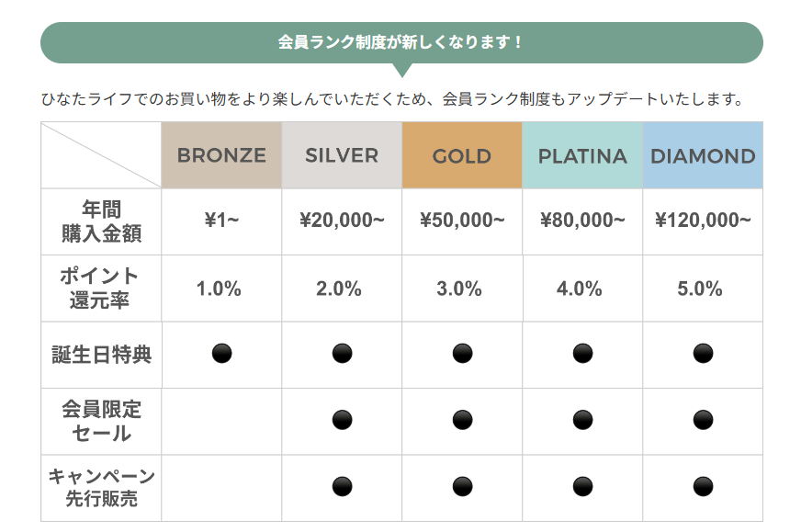Click the 会員ランク制度が新しくなります banner
This screenshot has height=532, width=801.
pyautogui.click(x=401, y=42)
